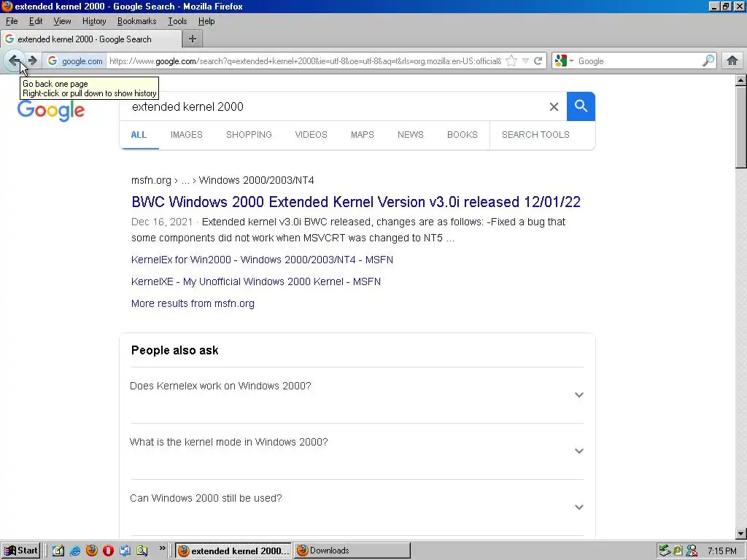Expand 'Does Kernelex work on Windows 2000?'
The height and width of the screenshot is (560, 747).
357,394
